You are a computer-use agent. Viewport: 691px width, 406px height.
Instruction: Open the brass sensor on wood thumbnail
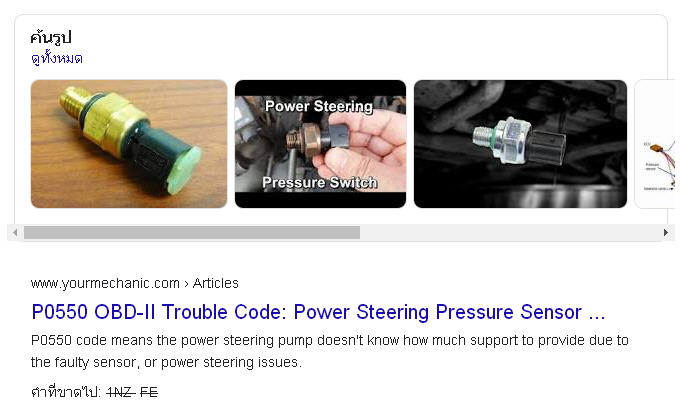[129, 144]
